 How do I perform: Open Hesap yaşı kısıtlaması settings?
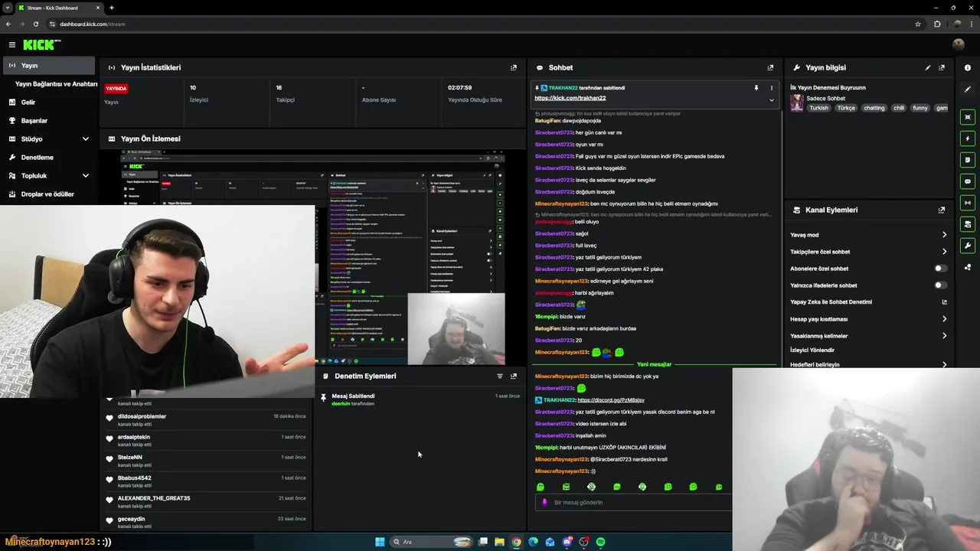click(869, 319)
